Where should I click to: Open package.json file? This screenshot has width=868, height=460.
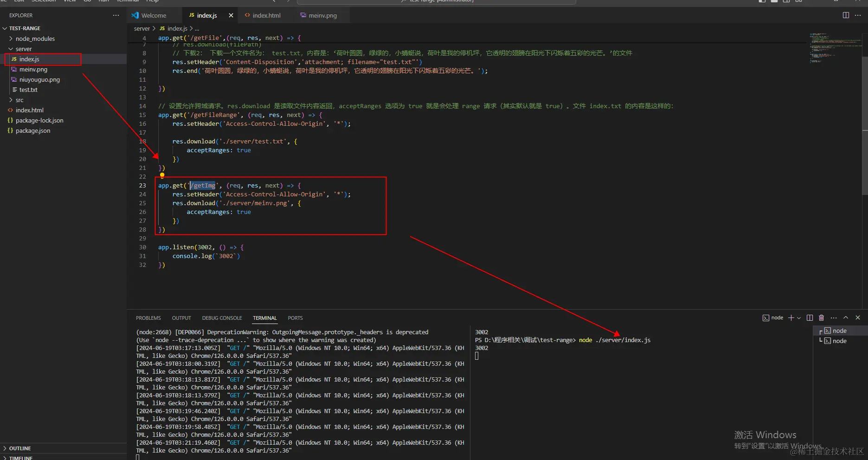pos(33,130)
